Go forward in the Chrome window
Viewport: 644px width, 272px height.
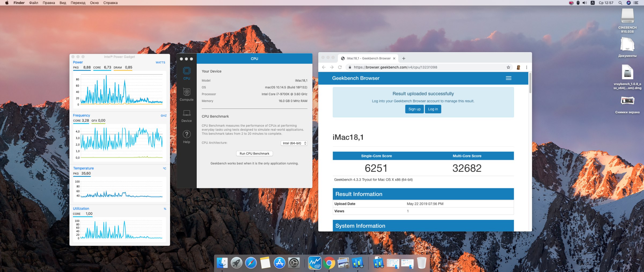click(x=332, y=67)
